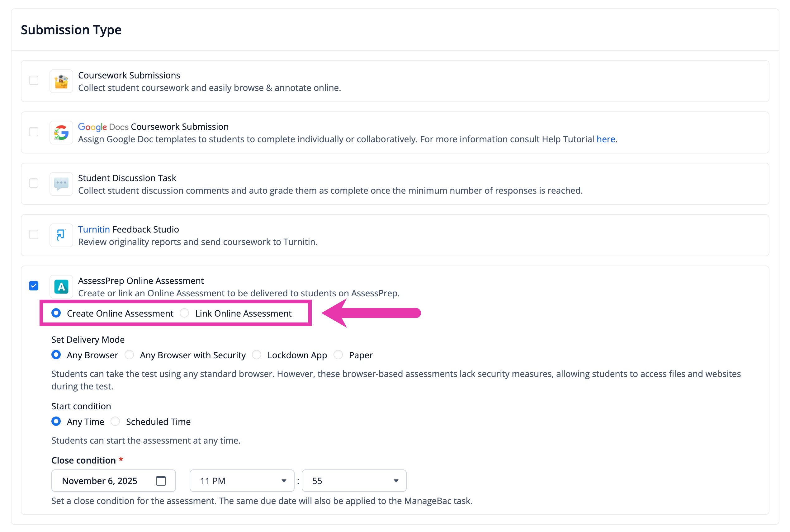Enable the Turnitin Feedback Studio checkbox
The height and width of the screenshot is (532, 790).
34,234
